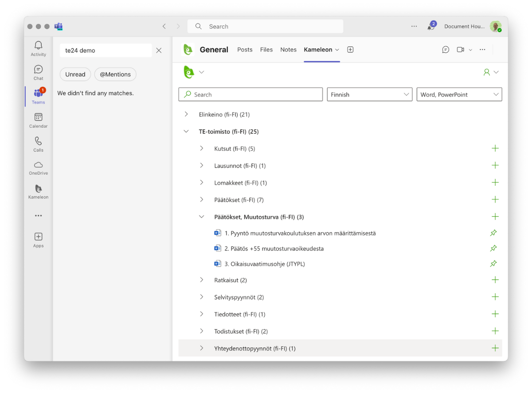Open Teams in the sidebar
532x399 pixels.
pyautogui.click(x=38, y=96)
